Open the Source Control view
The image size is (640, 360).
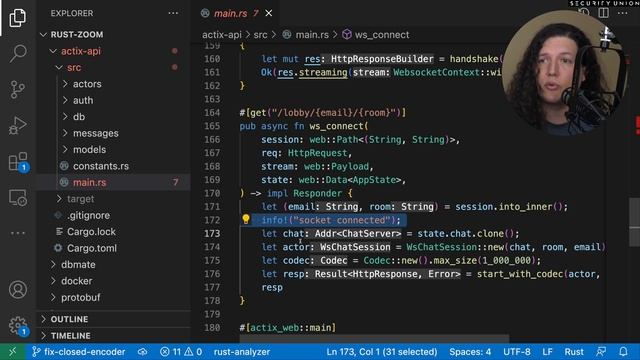pyautogui.click(x=18, y=89)
